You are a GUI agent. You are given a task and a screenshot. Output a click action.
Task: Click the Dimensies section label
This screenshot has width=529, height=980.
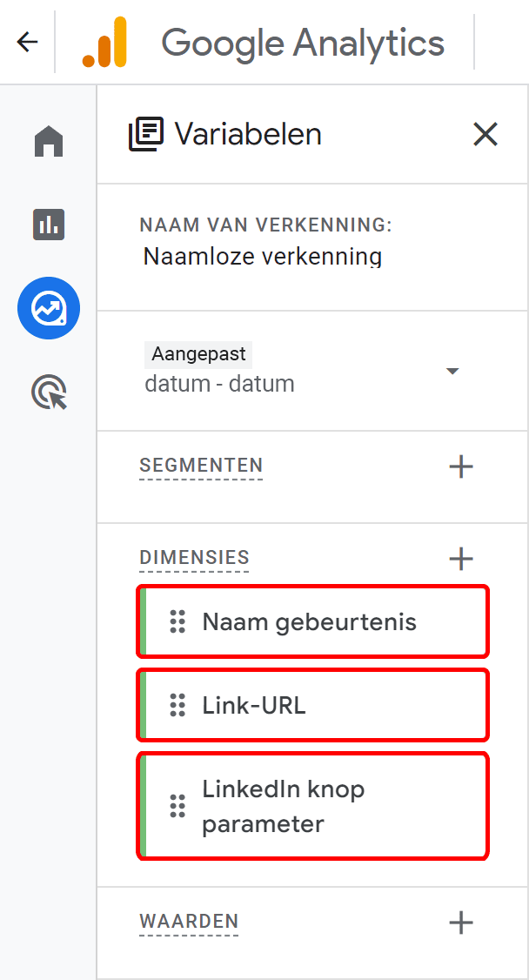coord(194,558)
